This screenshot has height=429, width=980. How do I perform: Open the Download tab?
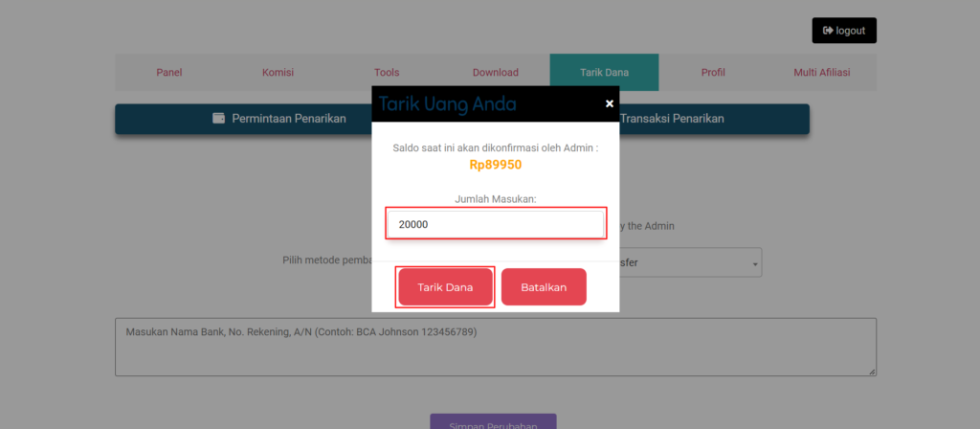(x=495, y=73)
